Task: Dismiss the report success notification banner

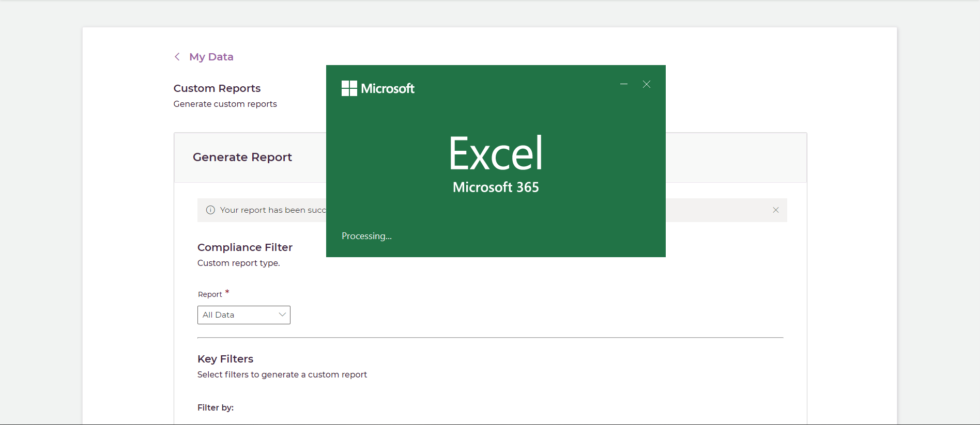Action: tap(775, 210)
